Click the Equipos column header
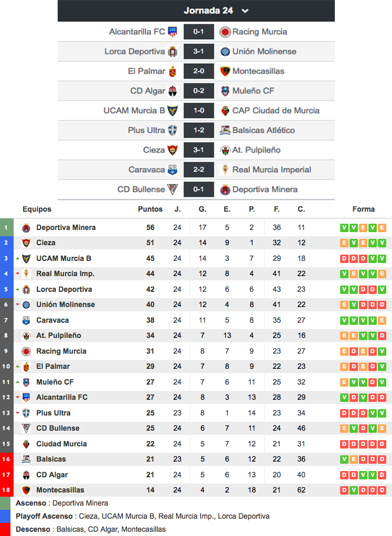Viewport: 392px width, 536px height. tap(37, 209)
